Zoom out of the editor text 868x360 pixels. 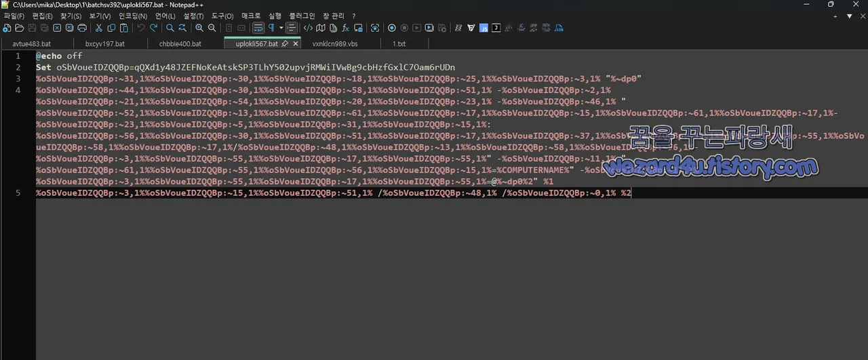212,28
